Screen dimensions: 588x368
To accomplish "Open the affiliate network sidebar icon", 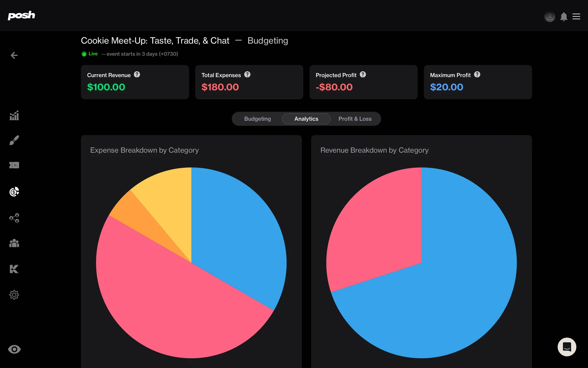I will pyautogui.click(x=14, y=218).
